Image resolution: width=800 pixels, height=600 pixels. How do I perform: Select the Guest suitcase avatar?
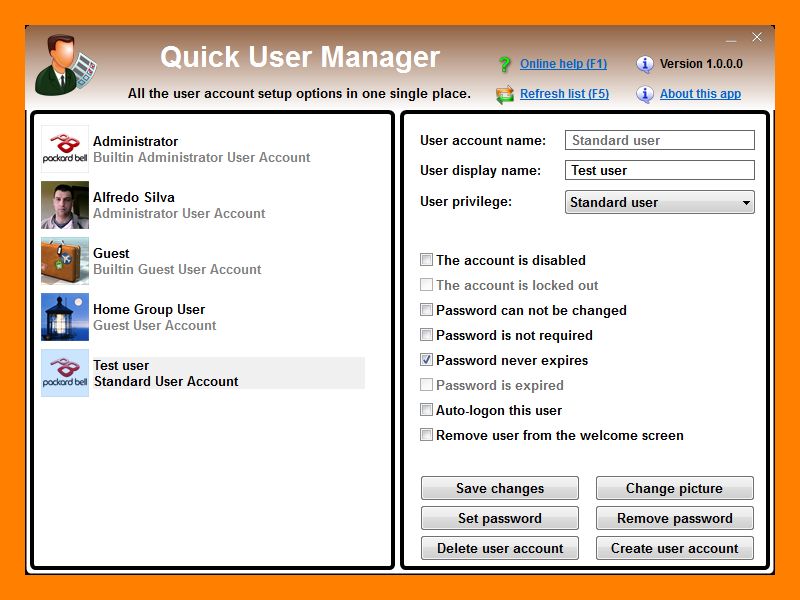[65, 261]
